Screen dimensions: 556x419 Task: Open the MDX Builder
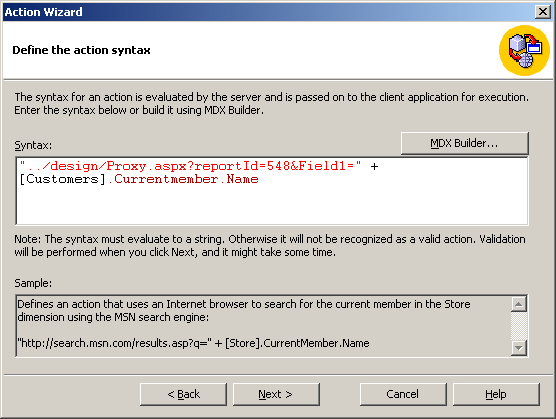[465, 143]
